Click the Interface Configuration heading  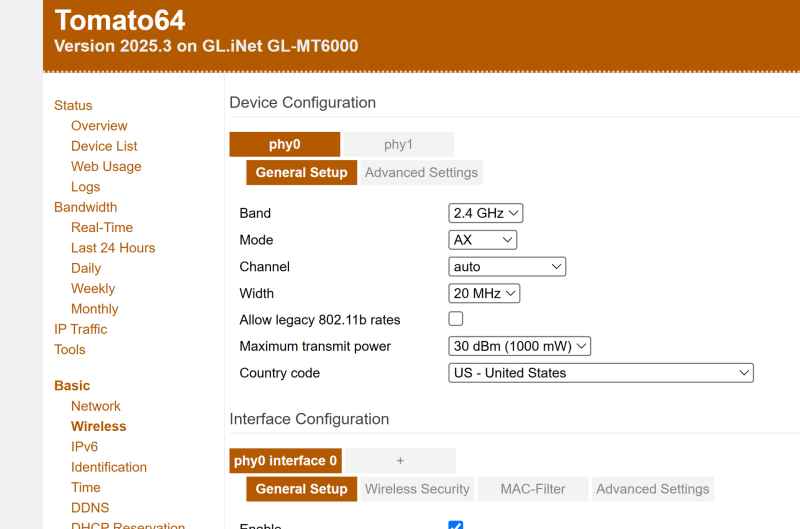tap(309, 419)
